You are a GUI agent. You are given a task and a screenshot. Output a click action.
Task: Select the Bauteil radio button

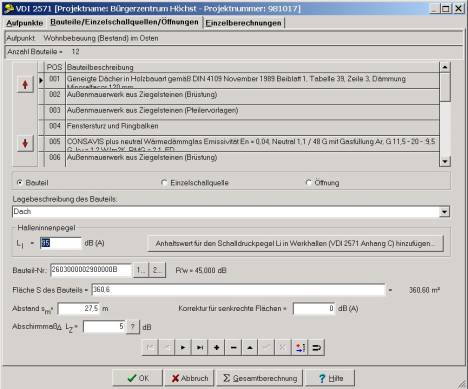click(20, 183)
